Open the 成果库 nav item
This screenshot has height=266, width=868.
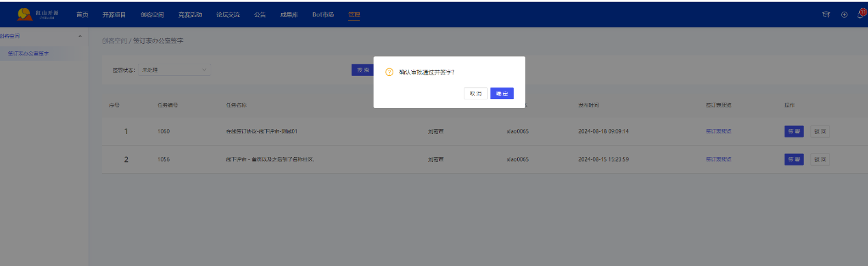[x=289, y=14]
